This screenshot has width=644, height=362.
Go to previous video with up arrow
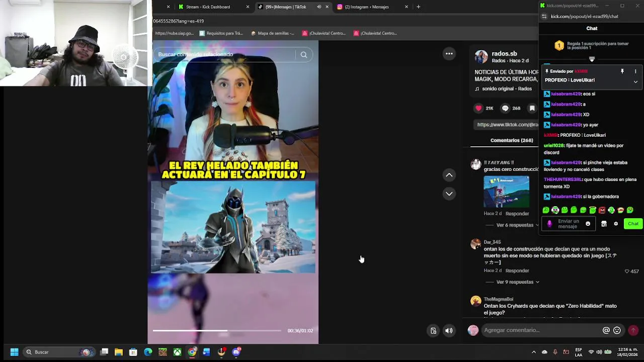[x=449, y=175]
